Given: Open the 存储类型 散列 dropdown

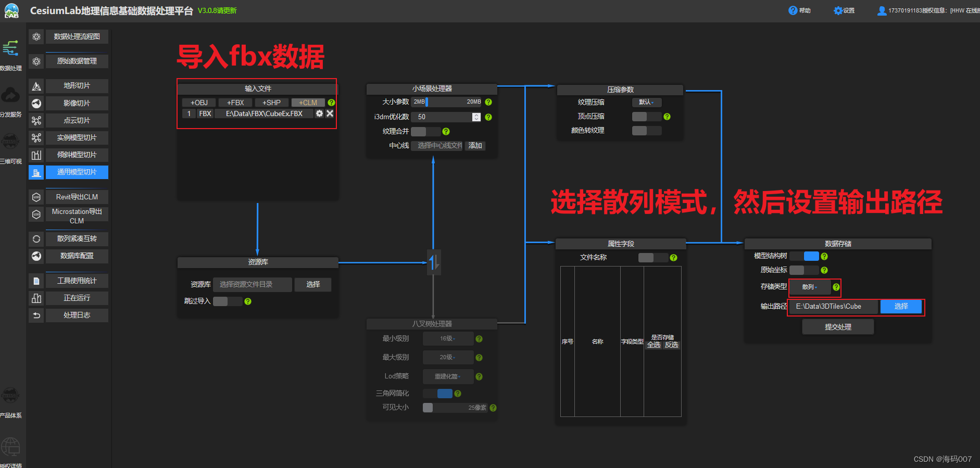Looking at the screenshot, I should [x=810, y=287].
